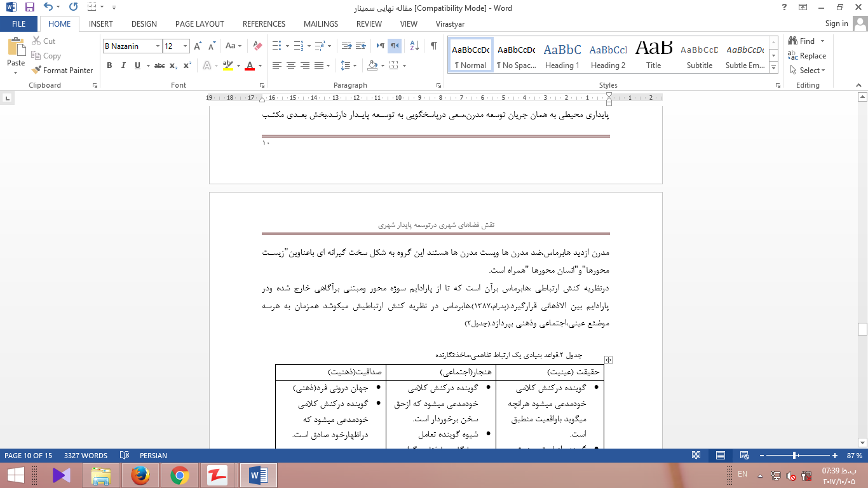
Task: Open Firefox from the Windows taskbar
Action: (x=140, y=475)
